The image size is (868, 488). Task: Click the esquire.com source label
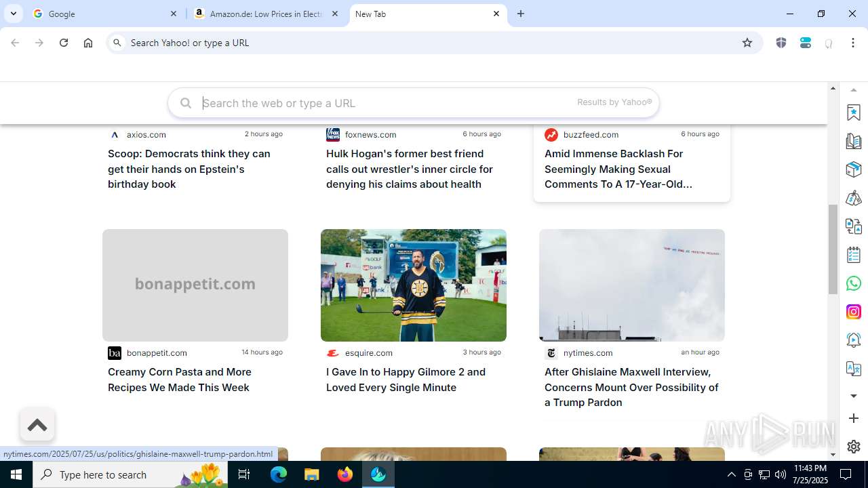(x=369, y=352)
